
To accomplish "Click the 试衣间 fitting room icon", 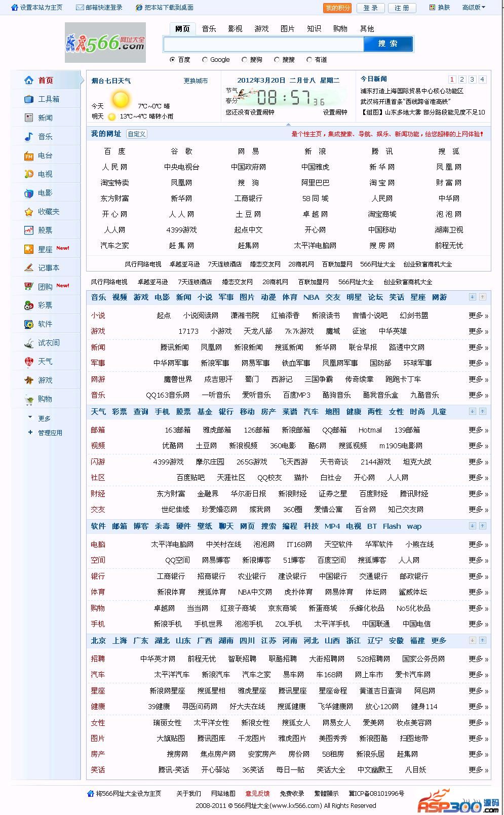I will [29, 343].
